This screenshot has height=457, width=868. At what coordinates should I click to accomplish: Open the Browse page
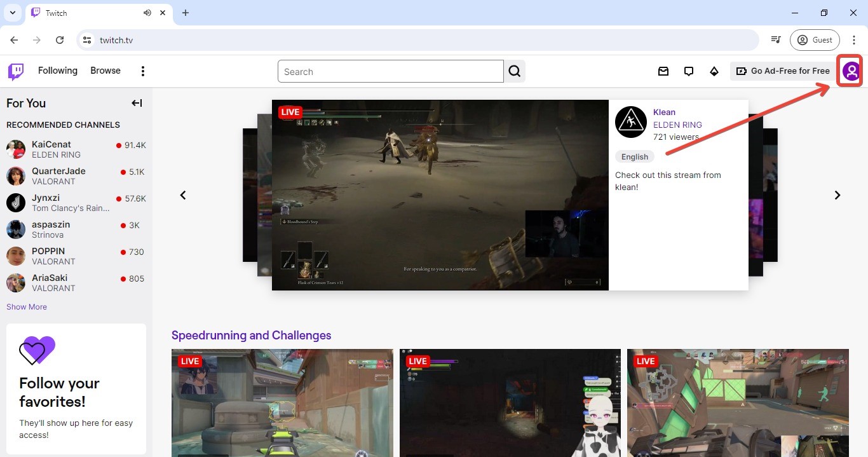click(x=105, y=71)
